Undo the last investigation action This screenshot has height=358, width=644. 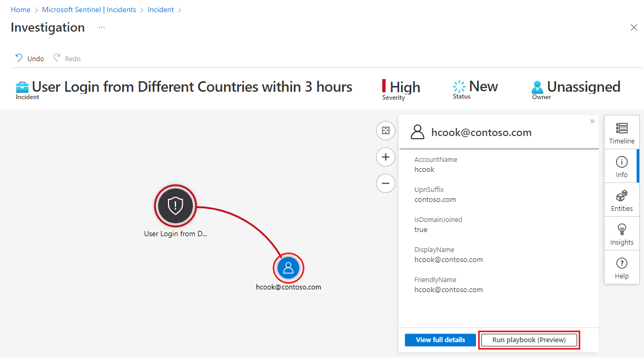[29, 58]
